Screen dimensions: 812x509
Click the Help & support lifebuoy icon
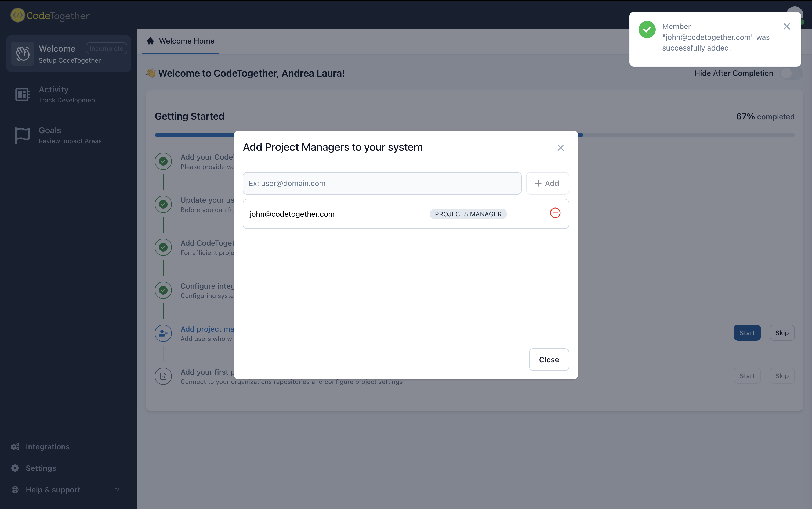(15, 490)
